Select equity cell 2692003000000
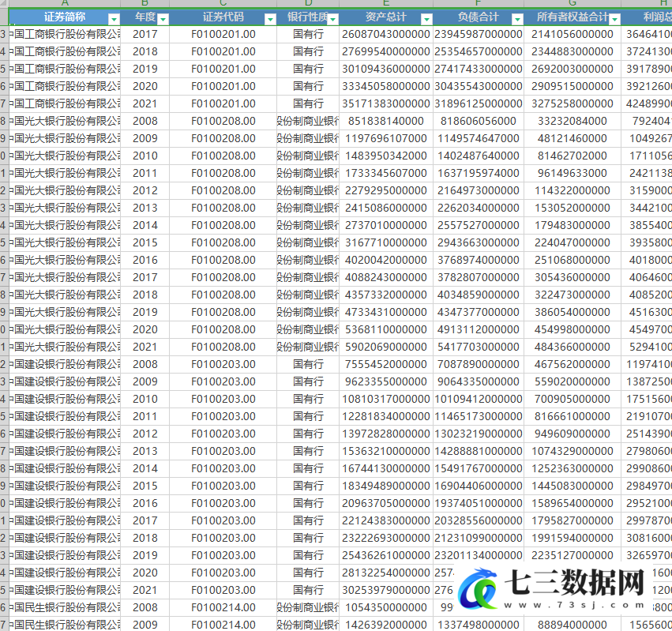Viewport: 672px width, 631px height. pyautogui.click(x=573, y=69)
